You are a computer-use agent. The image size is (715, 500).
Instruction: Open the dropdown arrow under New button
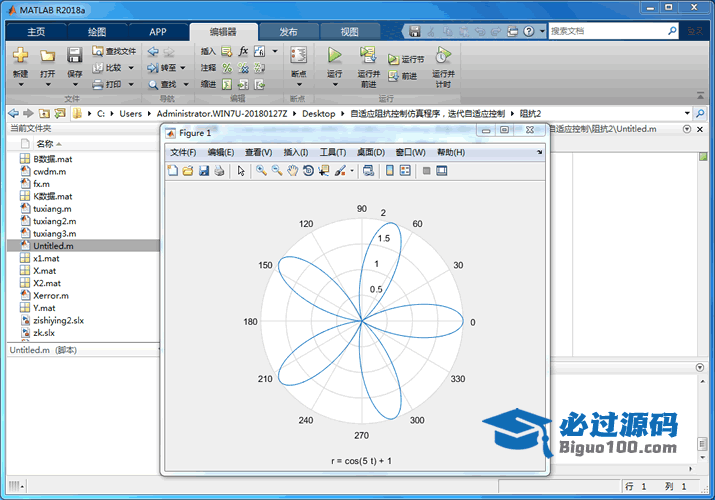[20, 84]
